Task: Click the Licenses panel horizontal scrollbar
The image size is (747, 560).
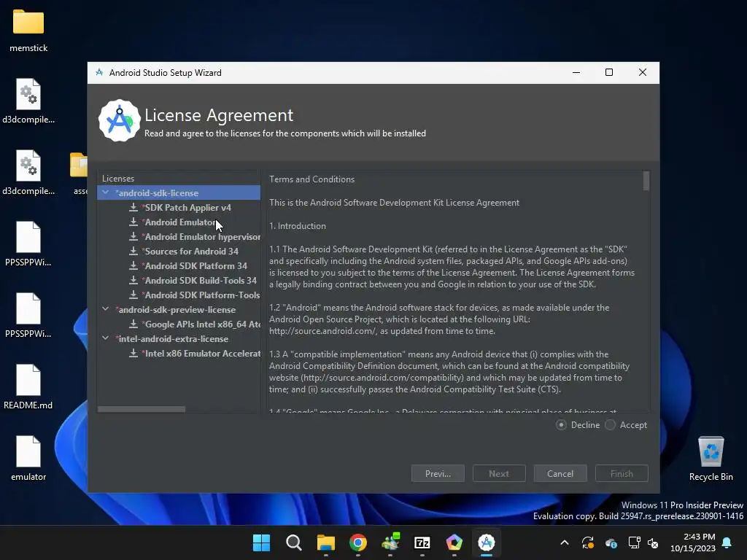Action: point(142,409)
